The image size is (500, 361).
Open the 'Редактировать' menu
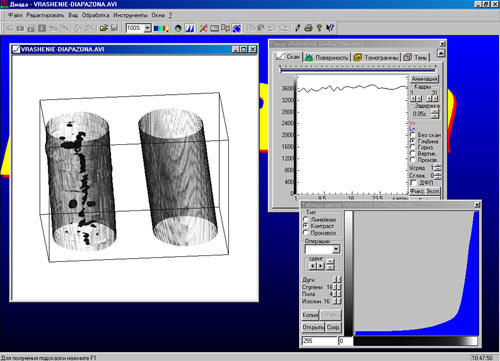(x=45, y=15)
